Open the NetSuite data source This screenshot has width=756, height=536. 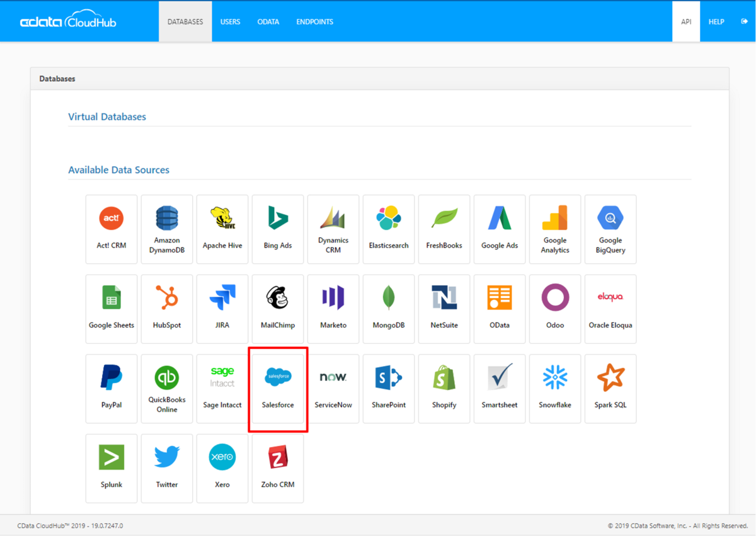[444, 309]
